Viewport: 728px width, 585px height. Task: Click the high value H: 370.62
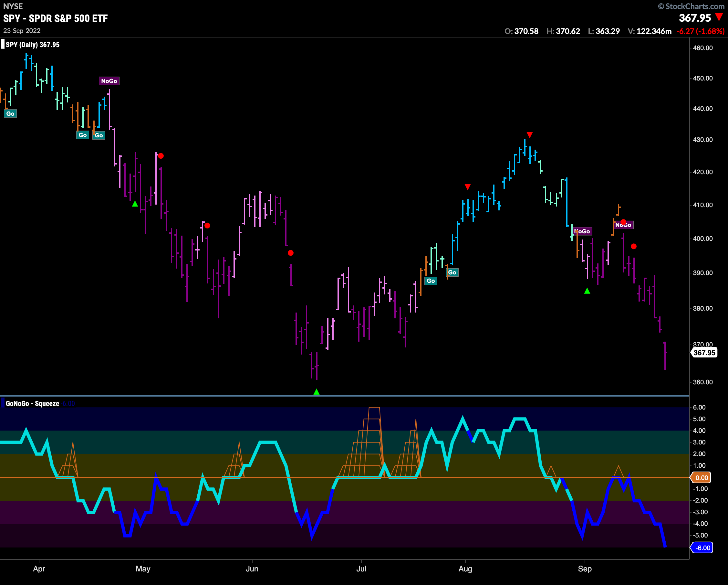563,31
